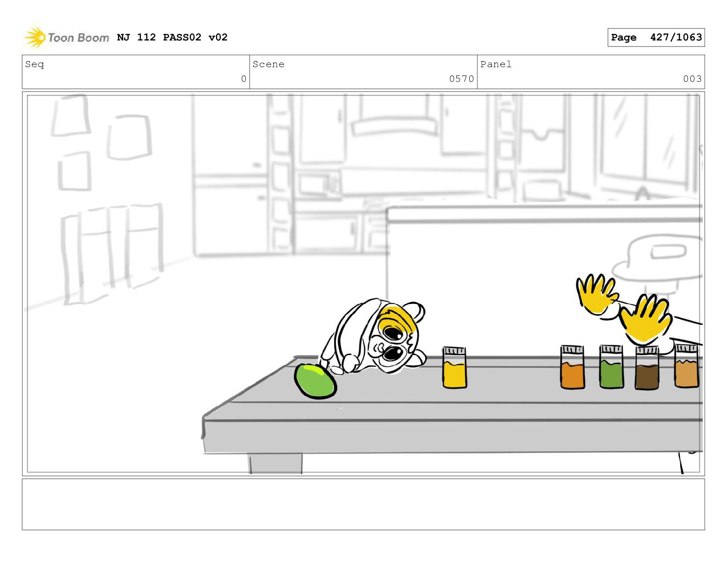Screen dimensions: 728x563
Task: Click the Scene number 0570
Action: point(461,79)
